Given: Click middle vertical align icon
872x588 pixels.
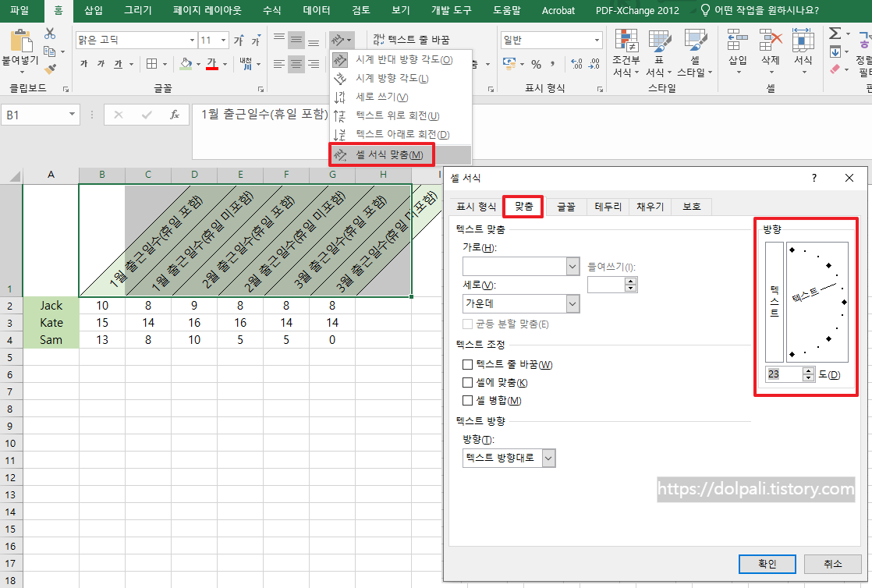Looking at the screenshot, I should point(296,40).
